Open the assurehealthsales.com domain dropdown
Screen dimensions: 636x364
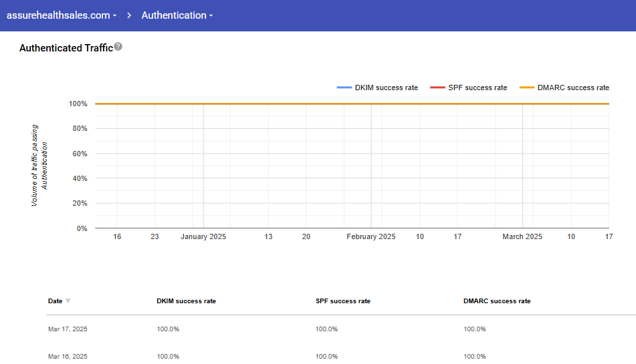click(x=62, y=15)
